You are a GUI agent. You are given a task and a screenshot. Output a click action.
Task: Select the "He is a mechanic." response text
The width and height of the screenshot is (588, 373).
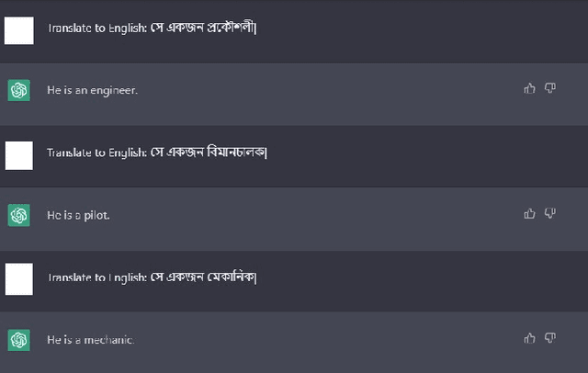90,340
